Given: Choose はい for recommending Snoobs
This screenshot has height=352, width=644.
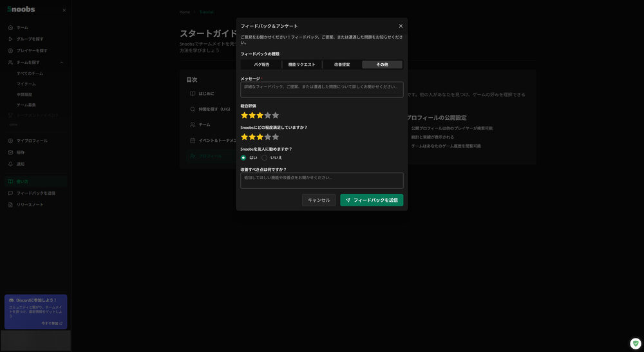Looking at the screenshot, I should pos(243,157).
